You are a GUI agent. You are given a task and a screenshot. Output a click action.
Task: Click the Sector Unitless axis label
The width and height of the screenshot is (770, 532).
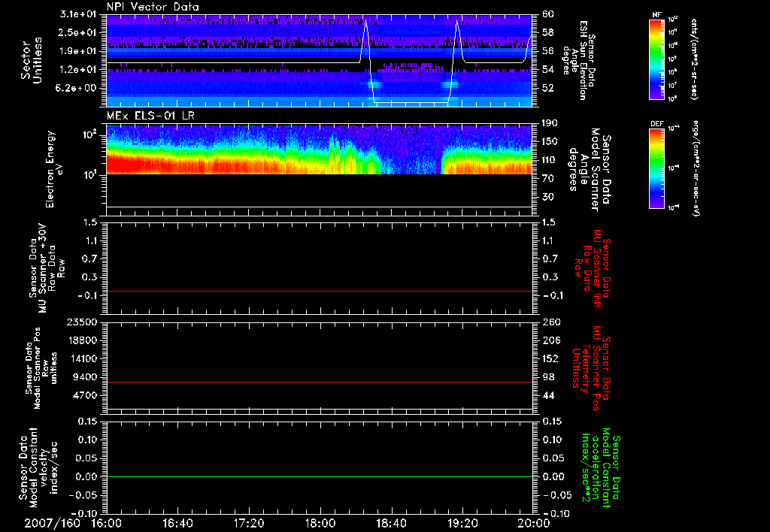click(x=31, y=60)
